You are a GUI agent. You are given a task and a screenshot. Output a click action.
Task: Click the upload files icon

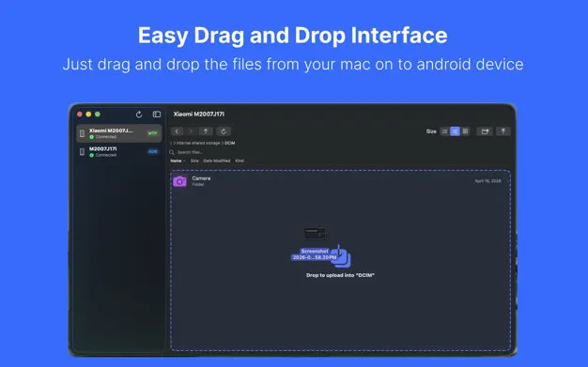[503, 131]
